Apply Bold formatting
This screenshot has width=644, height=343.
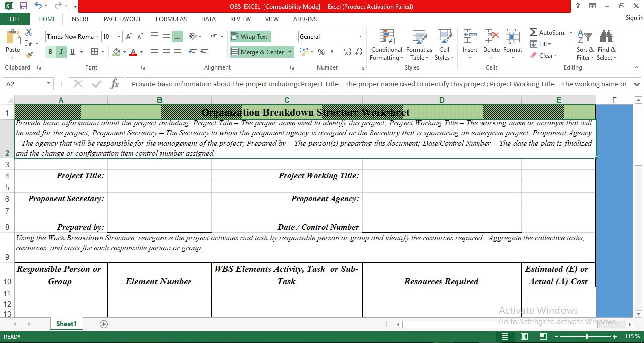point(50,52)
